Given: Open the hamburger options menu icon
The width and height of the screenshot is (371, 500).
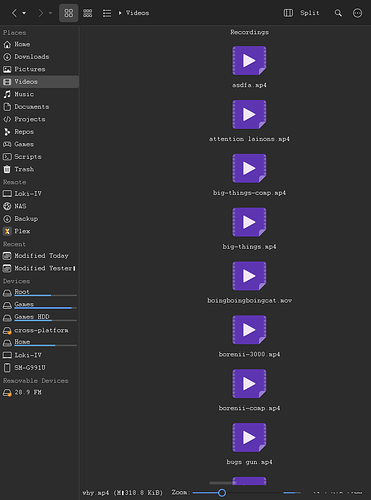Looking at the screenshot, I should tap(357, 13).
